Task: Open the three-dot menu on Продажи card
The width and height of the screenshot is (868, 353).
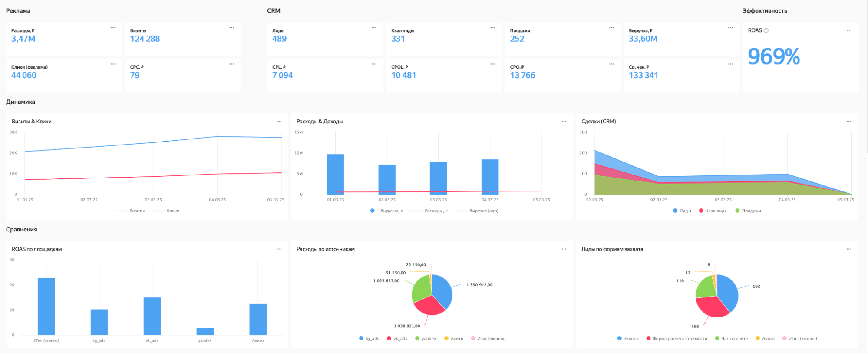Action: [611, 28]
